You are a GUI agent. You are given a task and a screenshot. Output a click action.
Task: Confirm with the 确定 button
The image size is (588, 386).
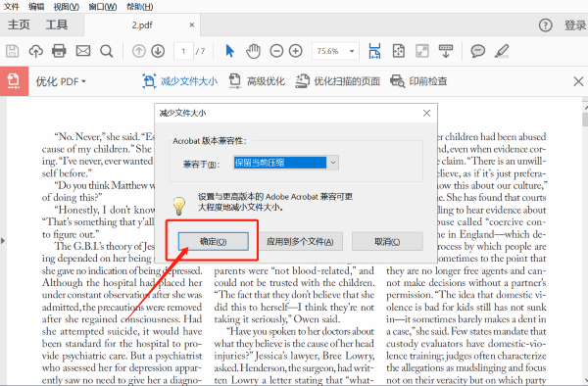pyautogui.click(x=213, y=241)
